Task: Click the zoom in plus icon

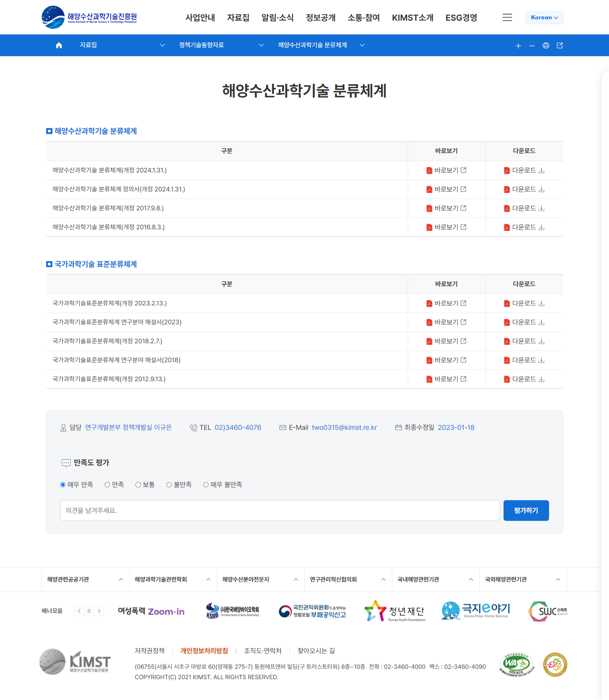Action: tap(518, 46)
